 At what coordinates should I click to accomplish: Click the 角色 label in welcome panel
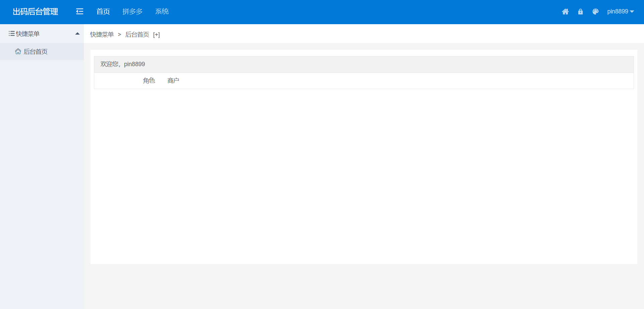149,81
